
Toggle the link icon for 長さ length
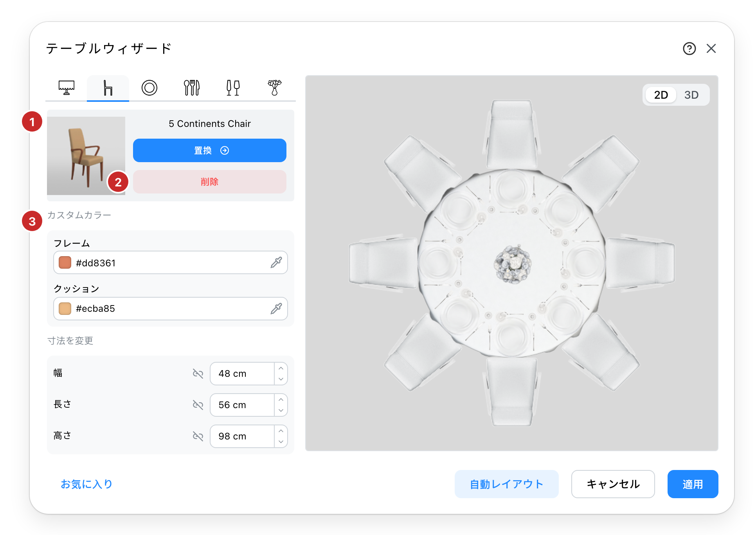pos(198,405)
